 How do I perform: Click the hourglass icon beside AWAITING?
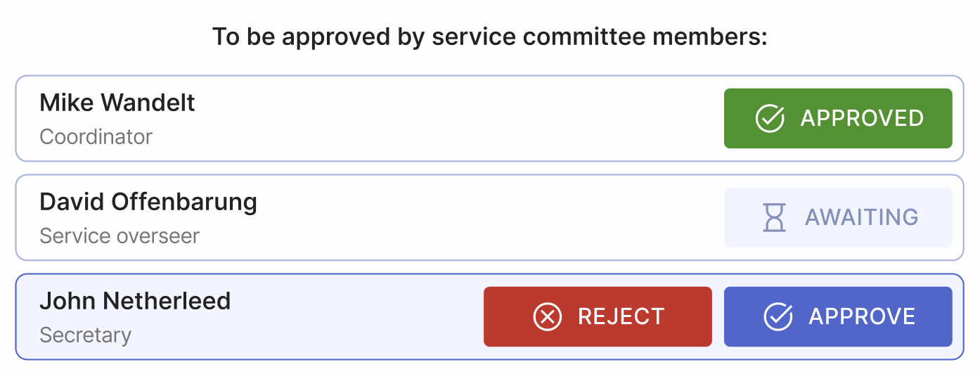pyautogui.click(x=774, y=217)
